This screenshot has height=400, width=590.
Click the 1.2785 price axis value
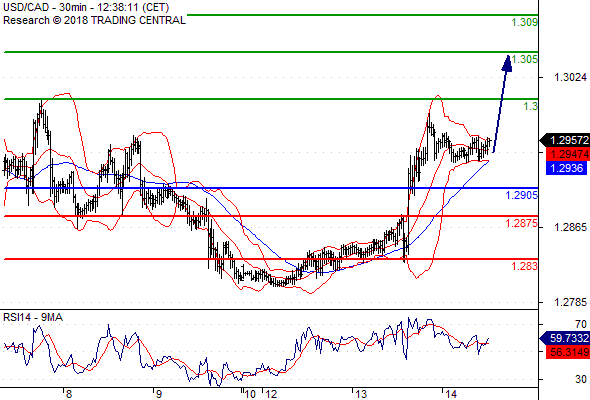point(570,302)
